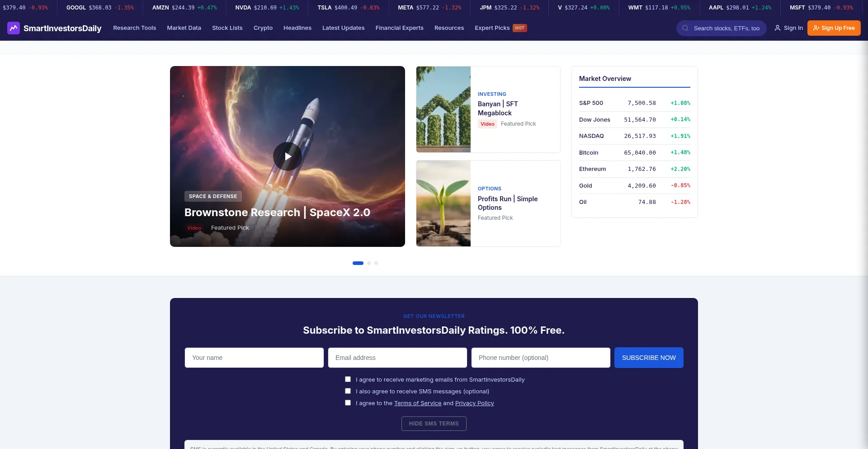Click the Email address field

(x=397, y=358)
